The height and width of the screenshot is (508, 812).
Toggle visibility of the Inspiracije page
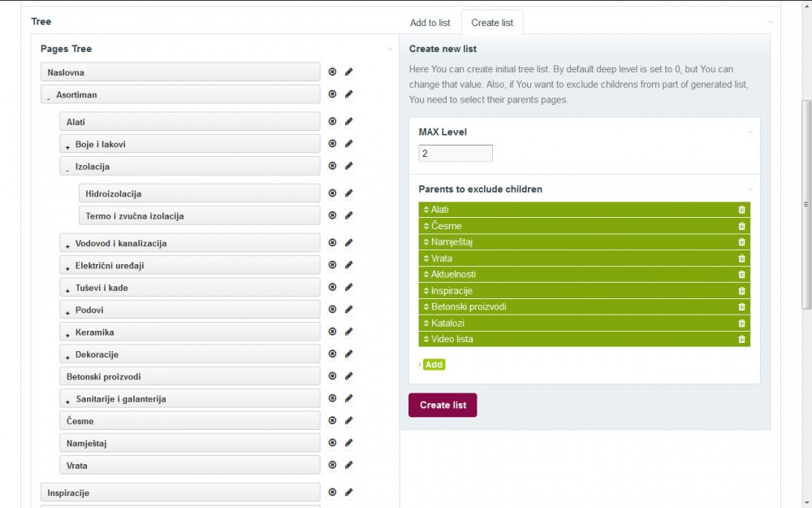point(331,492)
